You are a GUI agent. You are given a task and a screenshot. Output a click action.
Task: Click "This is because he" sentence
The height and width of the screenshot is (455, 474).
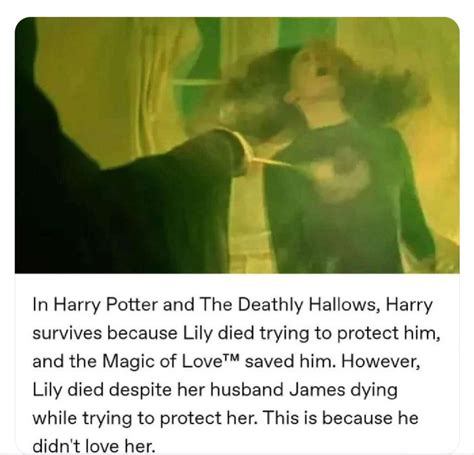click(340, 418)
